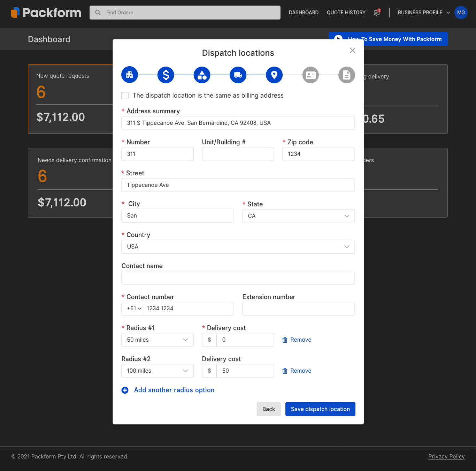Open the notifications chat icon
Screen dimensions: 476x471
point(377,13)
